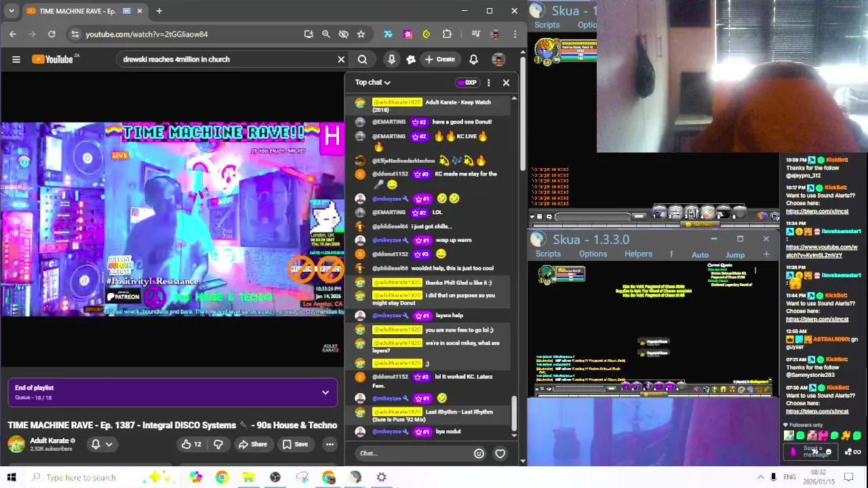Open the Chrome extensions puzzle icon
868x488 pixels.
tap(446, 34)
